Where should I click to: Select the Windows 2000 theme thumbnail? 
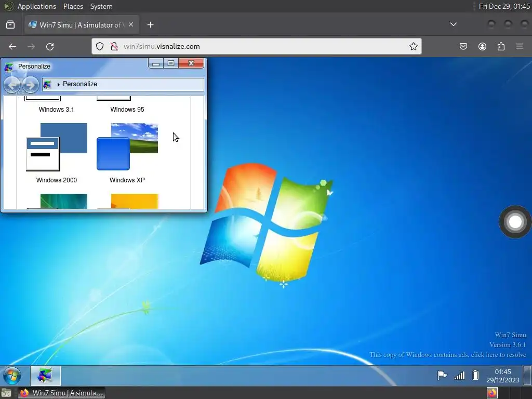point(57,147)
